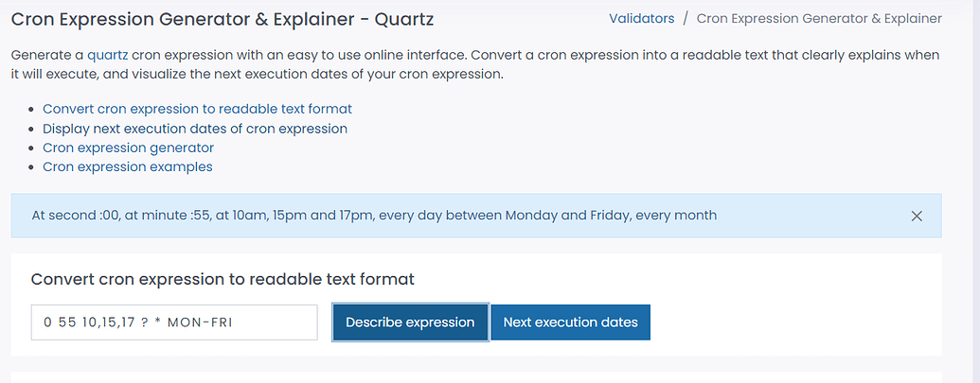Click the card heading above the cron input

tap(223, 279)
